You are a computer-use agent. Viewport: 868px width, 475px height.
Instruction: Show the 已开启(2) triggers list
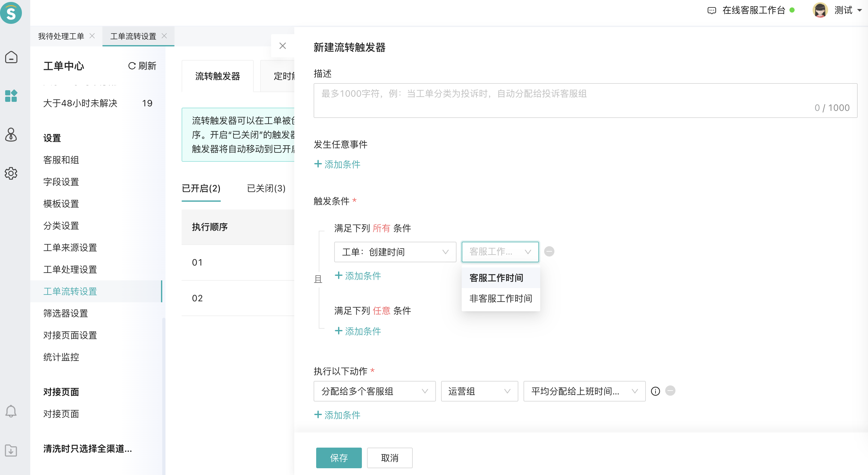click(201, 188)
